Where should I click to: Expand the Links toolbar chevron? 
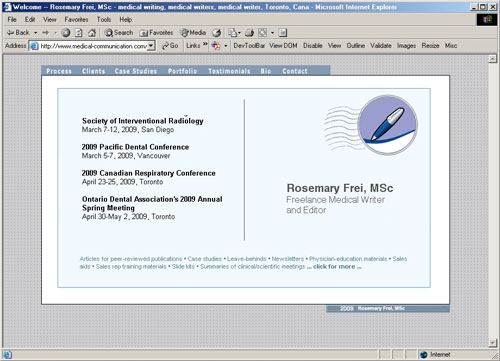coord(205,45)
